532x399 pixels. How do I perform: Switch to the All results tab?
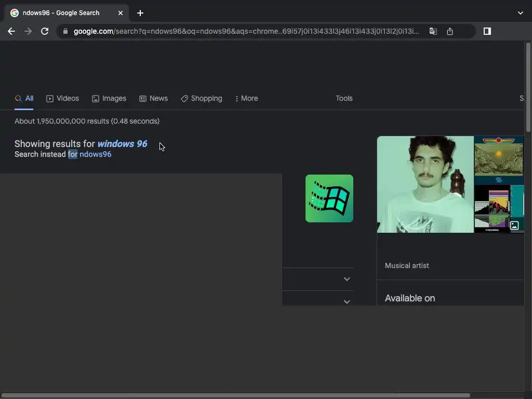tap(24, 98)
